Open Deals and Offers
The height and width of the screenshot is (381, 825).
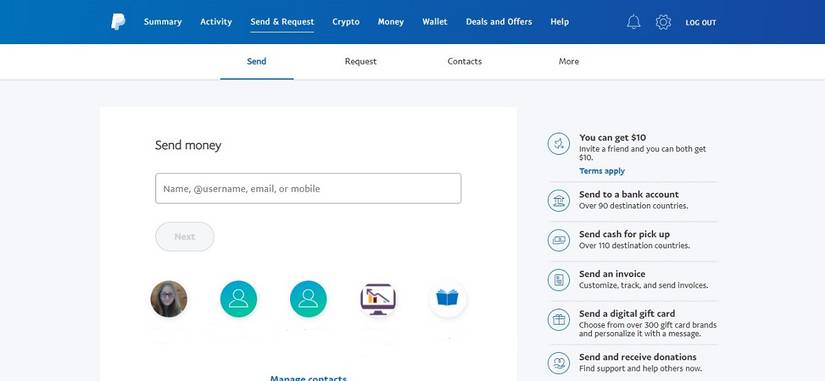pyautogui.click(x=499, y=22)
